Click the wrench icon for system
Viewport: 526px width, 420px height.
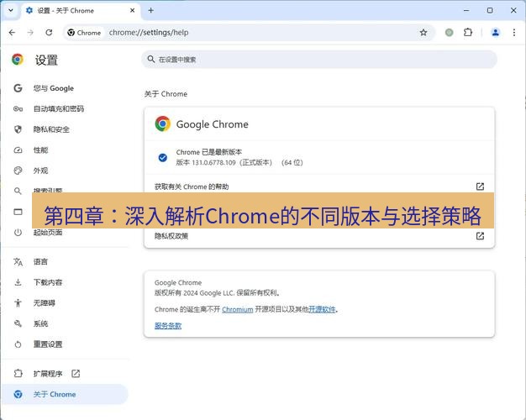(x=18, y=323)
